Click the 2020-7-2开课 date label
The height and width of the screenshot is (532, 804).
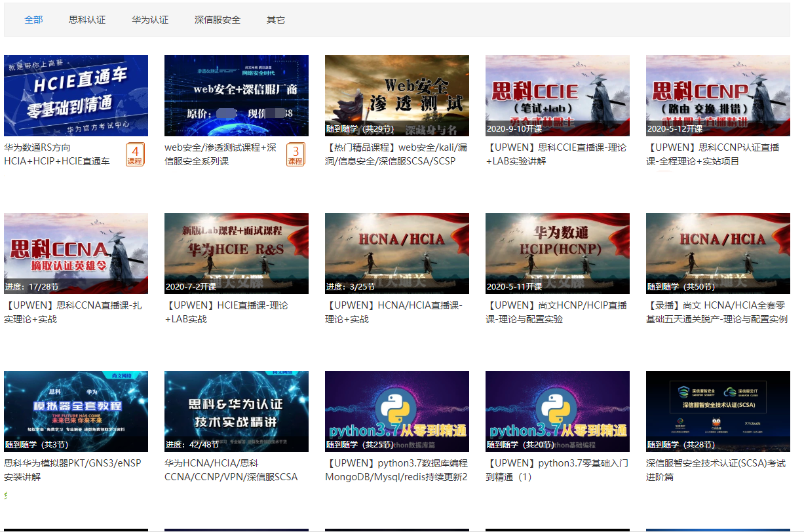(x=191, y=287)
